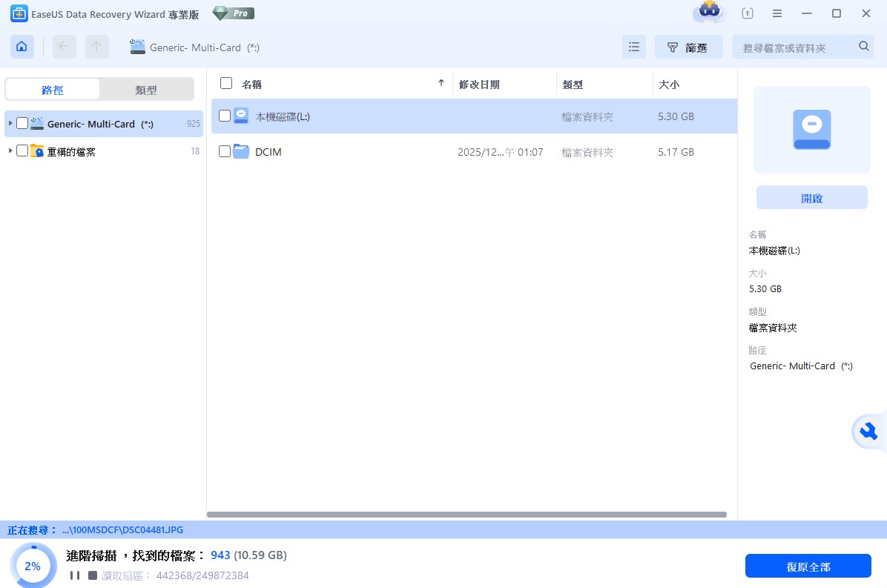This screenshot has height=588, width=887.
Task: Click the DCIM folder icon
Action: pyautogui.click(x=241, y=151)
